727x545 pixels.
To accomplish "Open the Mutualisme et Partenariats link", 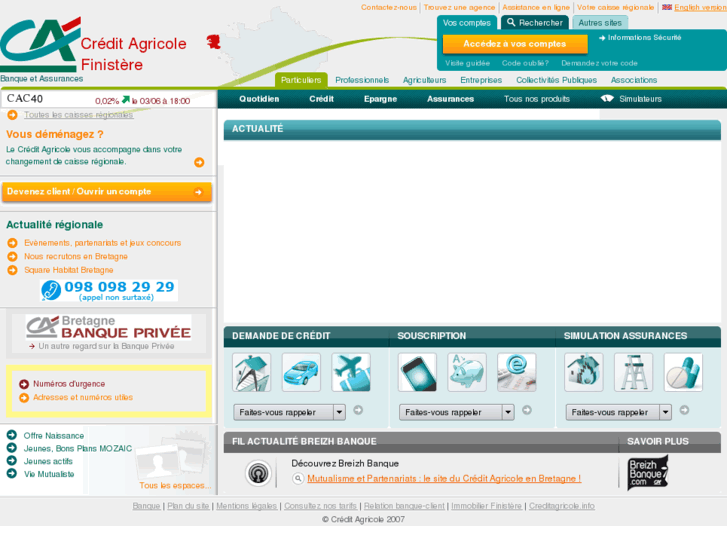I will click(x=444, y=478).
